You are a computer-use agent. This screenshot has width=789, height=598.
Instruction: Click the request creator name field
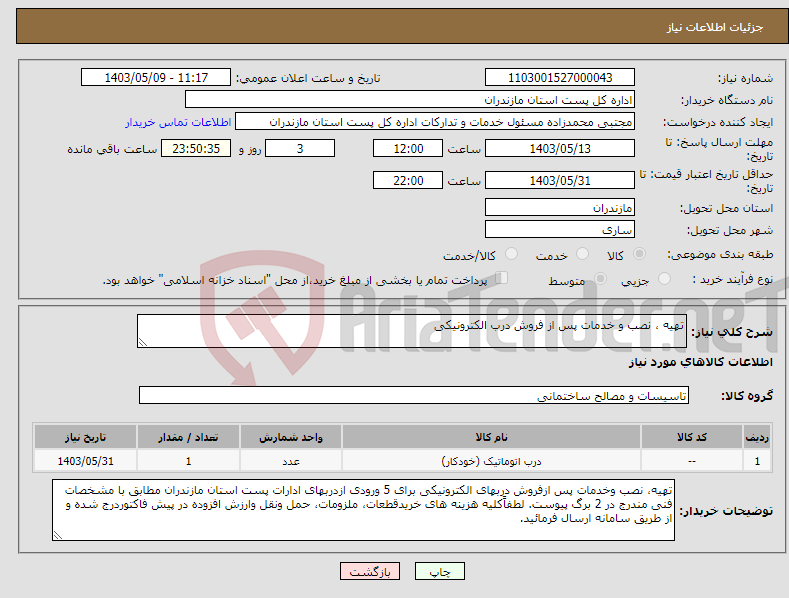pyautogui.click(x=435, y=122)
